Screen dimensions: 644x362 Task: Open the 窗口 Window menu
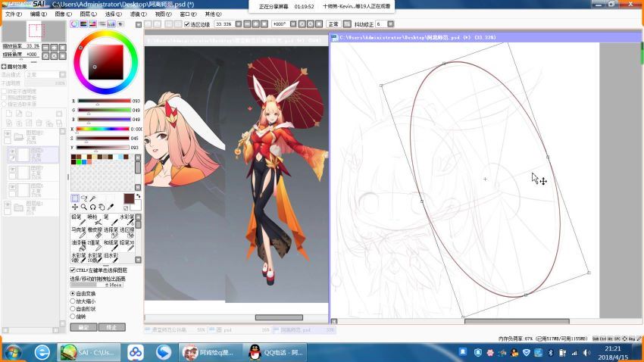(x=188, y=14)
